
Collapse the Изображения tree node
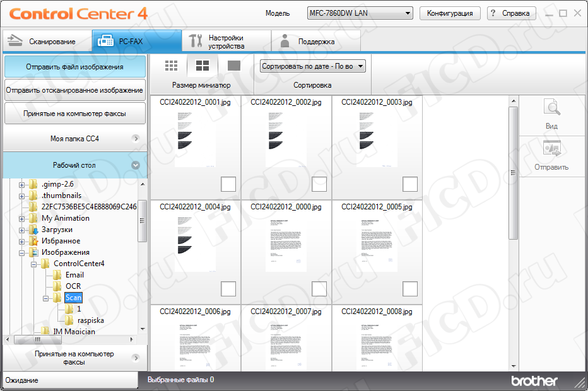[x=21, y=253]
